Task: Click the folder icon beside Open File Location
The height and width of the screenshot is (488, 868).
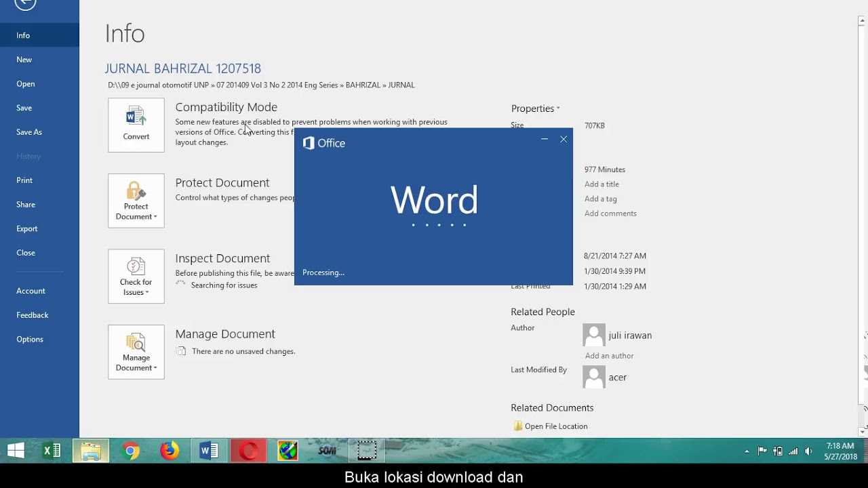Action: pos(517,426)
